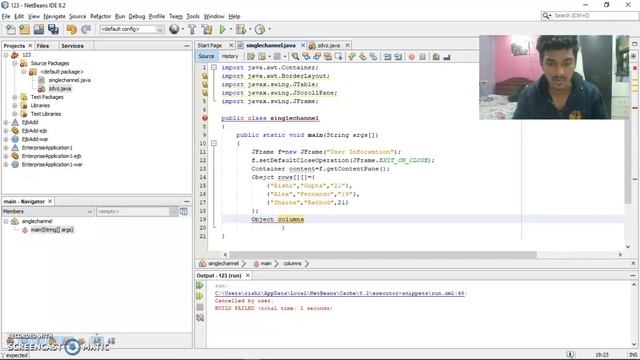640x360 pixels.
Task: Click the Clean and Build icon
Action: [207, 29]
